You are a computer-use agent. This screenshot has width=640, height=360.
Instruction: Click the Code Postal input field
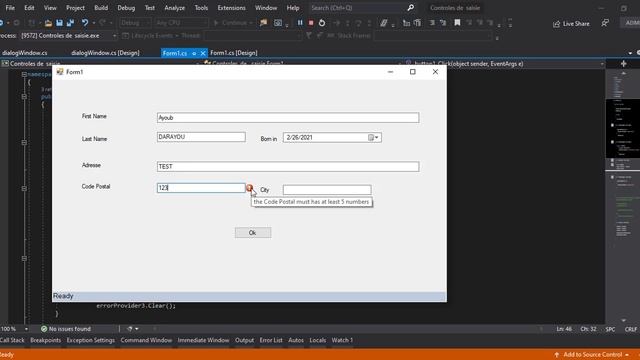pos(201,188)
